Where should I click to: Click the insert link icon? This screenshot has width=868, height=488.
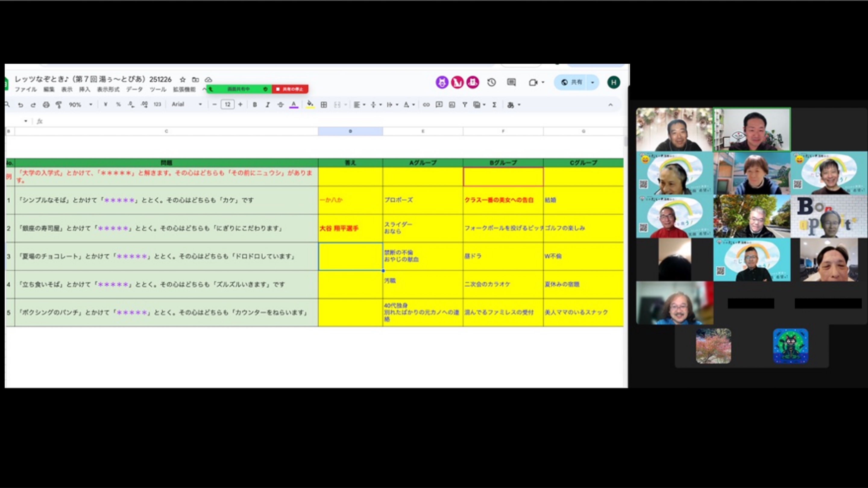426,105
